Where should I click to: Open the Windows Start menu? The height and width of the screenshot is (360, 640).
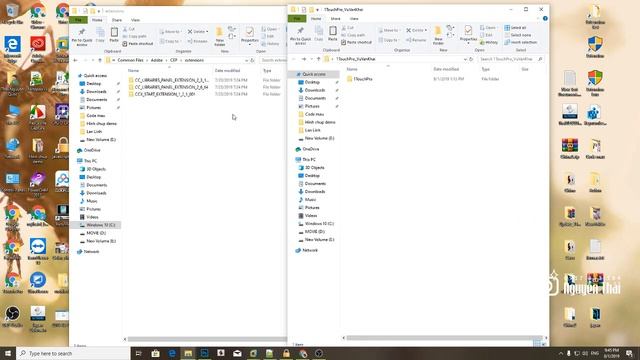8,353
